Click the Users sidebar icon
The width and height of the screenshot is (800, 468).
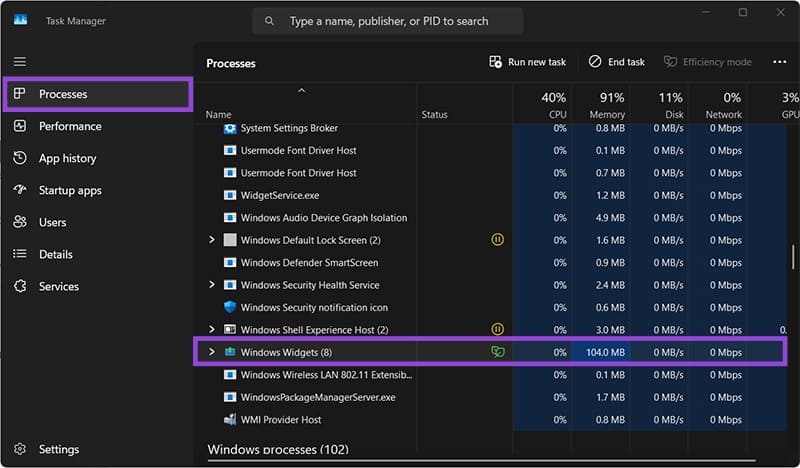[x=20, y=222]
